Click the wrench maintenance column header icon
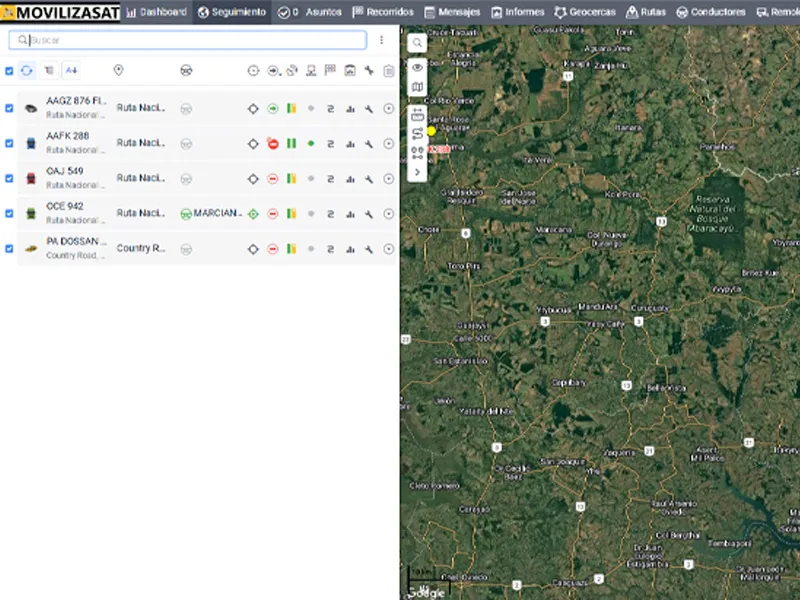Image resolution: width=800 pixels, height=600 pixels. (369, 70)
